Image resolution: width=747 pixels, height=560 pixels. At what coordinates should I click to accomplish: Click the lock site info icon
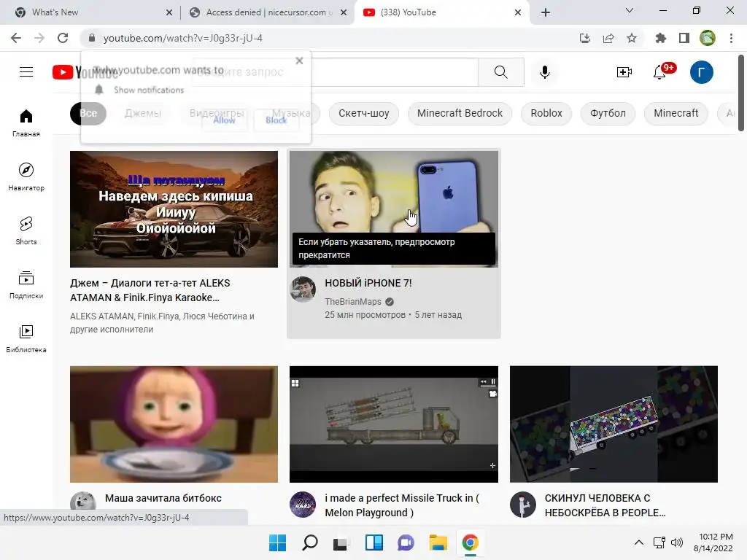click(x=92, y=38)
